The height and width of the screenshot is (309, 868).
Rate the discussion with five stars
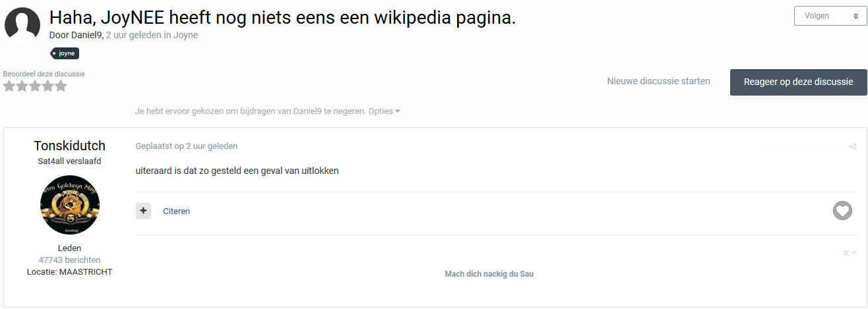(61, 86)
